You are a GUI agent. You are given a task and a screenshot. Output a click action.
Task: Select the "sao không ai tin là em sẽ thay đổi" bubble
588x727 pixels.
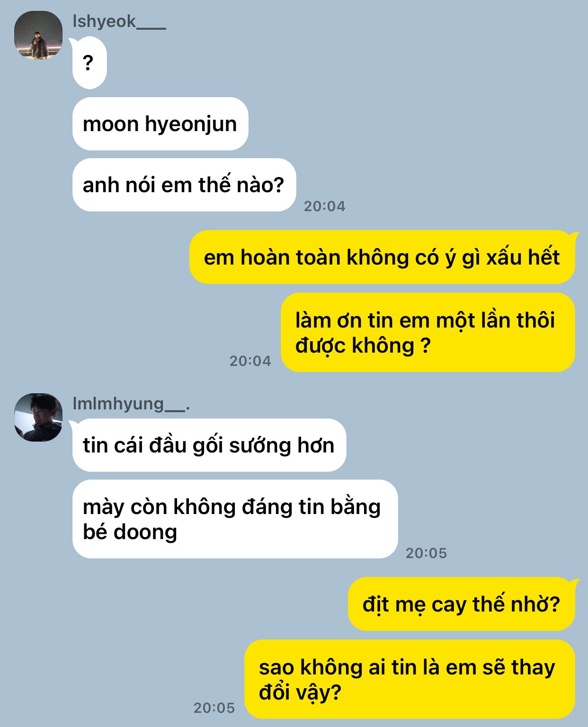(x=410, y=680)
